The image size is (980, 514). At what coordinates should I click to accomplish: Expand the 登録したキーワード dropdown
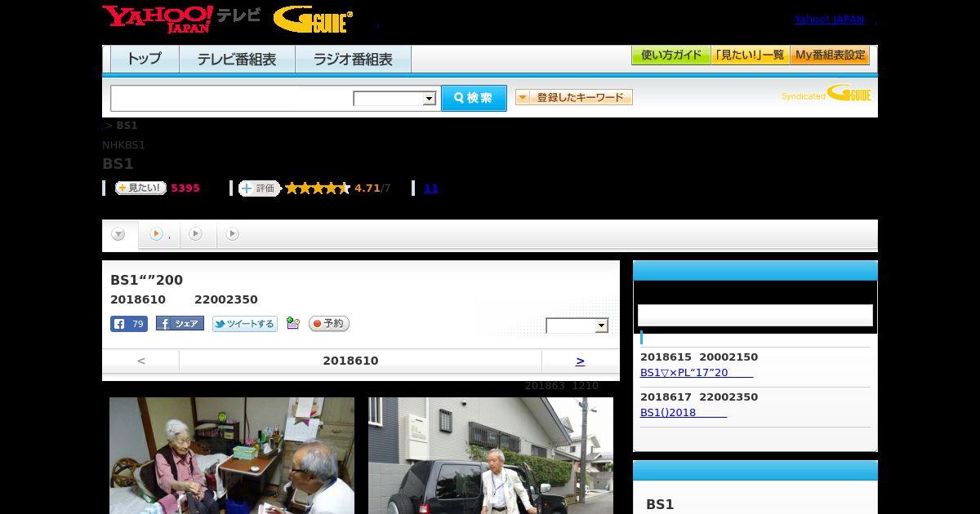574,97
